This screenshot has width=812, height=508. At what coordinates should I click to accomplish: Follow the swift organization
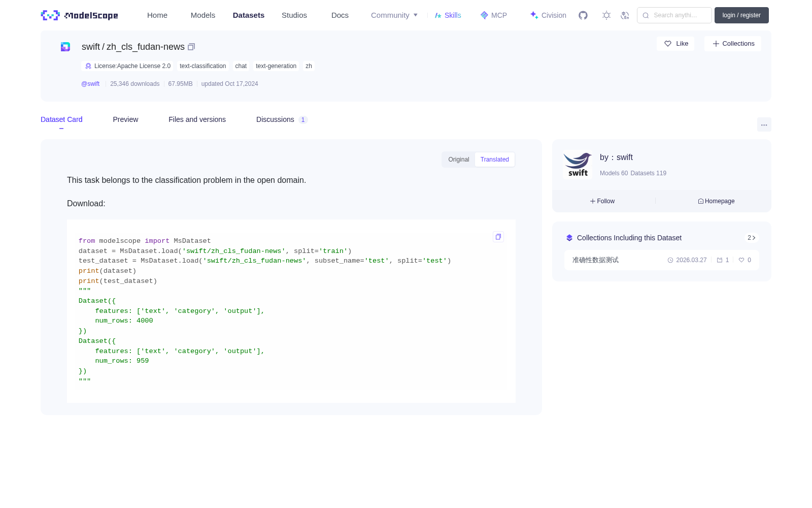(x=602, y=201)
